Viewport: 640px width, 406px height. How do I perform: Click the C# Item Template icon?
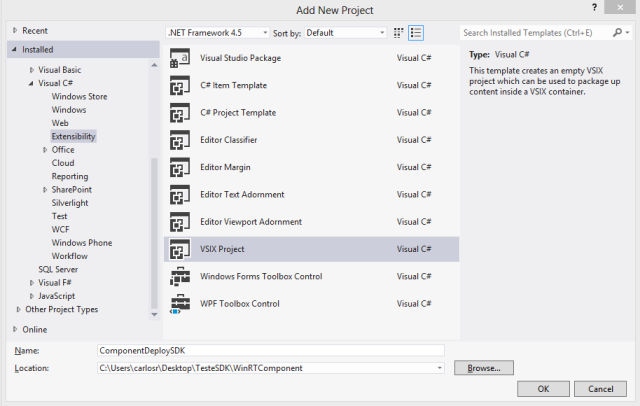click(x=180, y=85)
